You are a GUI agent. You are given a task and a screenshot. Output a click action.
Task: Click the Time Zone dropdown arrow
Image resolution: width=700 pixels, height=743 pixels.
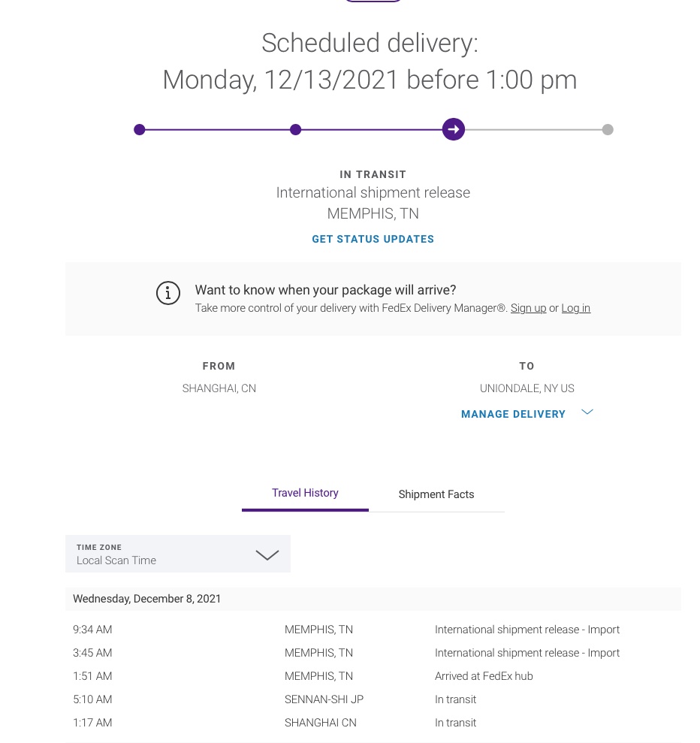[267, 555]
